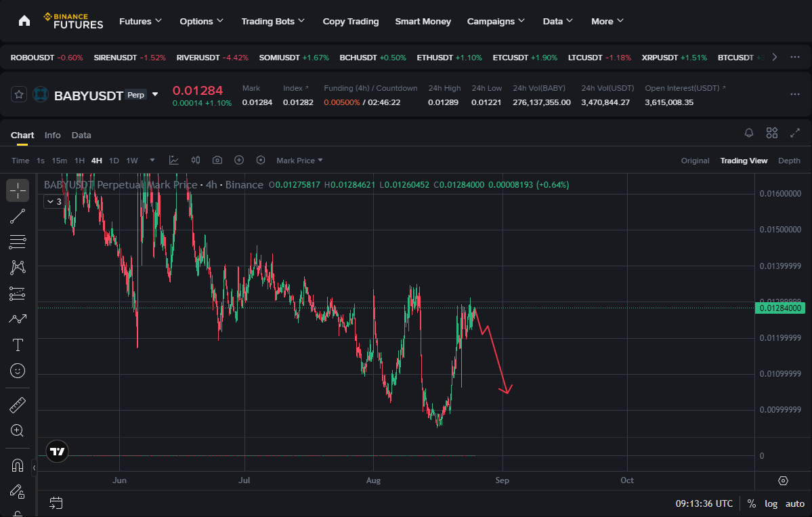
Task: Expand BABYUSDT symbol selector arrow
Action: point(155,94)
